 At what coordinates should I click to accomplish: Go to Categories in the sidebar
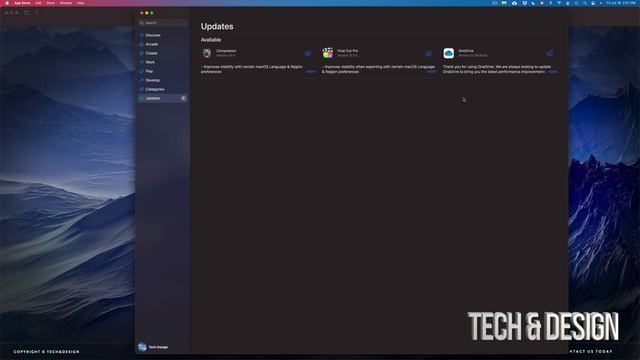tap(162, 89)
